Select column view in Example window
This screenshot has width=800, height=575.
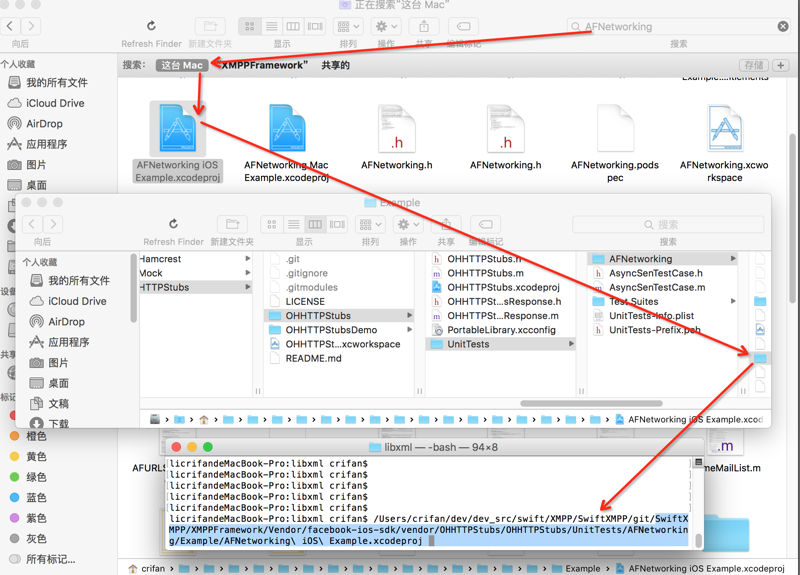(x=315, y=224)
